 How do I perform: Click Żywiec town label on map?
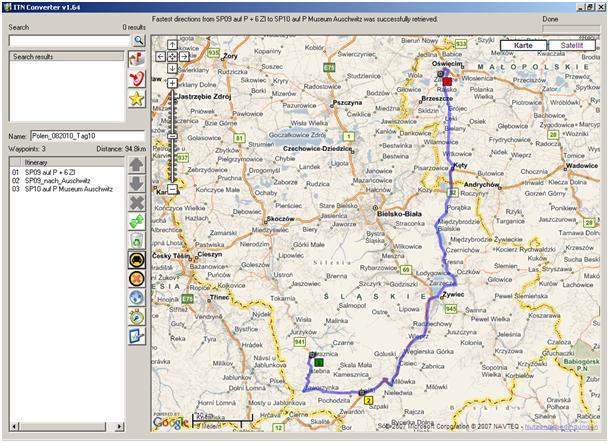click(x=454, y=294)
